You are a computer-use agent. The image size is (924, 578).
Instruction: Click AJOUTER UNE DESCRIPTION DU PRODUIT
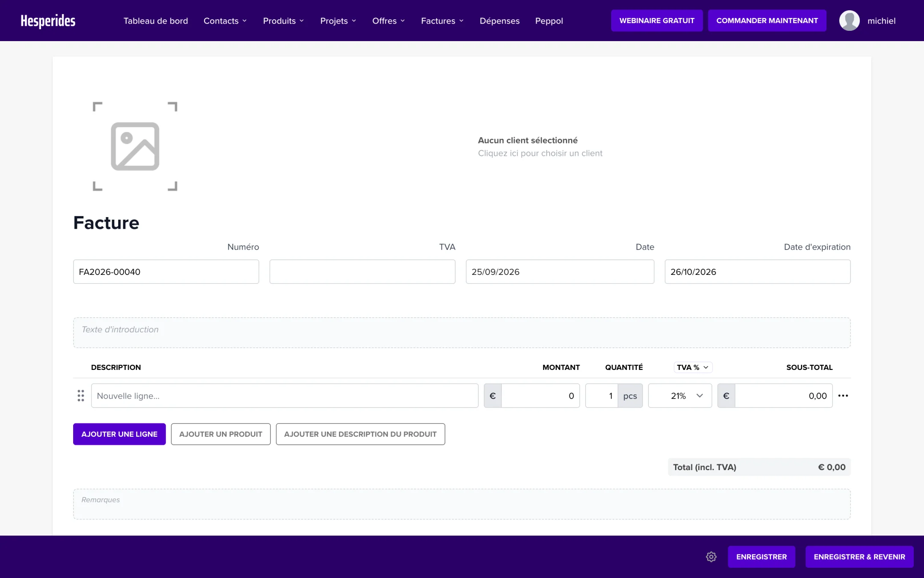pos(360,434)
